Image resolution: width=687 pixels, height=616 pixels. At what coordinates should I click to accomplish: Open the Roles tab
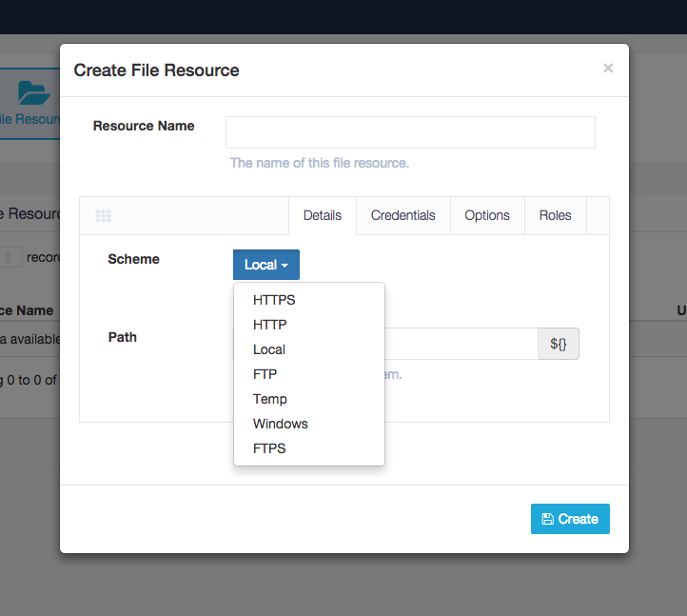[x=556, y=215]
